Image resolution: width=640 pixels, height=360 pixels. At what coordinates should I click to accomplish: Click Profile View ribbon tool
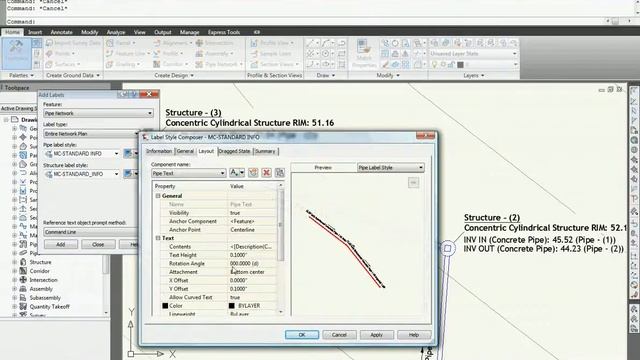pyautogui.click(x=272, y=43)
